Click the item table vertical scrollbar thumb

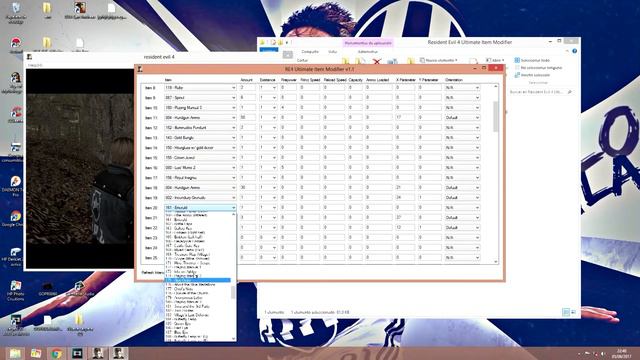click(x=496, y=116)
